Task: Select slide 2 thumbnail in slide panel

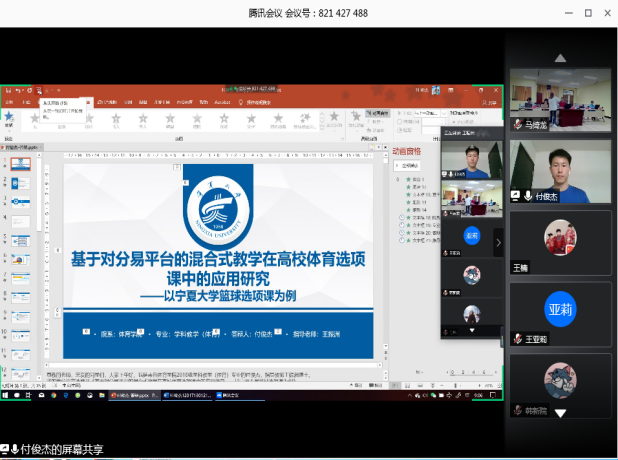Action: click(x=21, y=185)
